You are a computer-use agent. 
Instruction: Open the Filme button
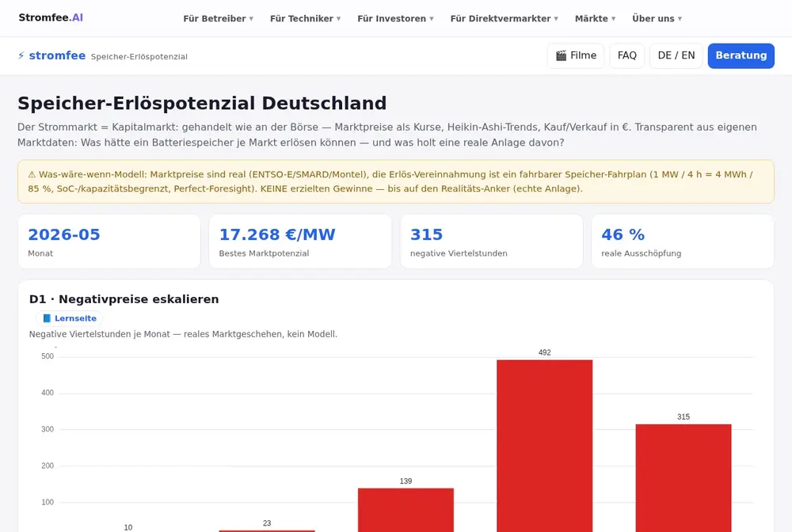tap(576, 55)
